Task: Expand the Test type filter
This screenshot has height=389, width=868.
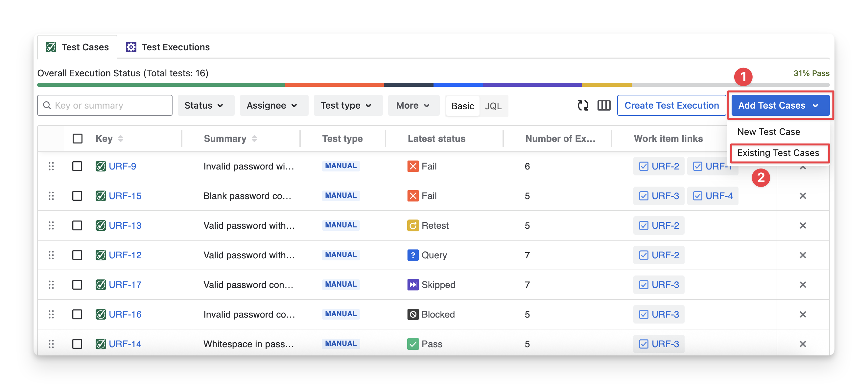Action: (x=346, y=106)
